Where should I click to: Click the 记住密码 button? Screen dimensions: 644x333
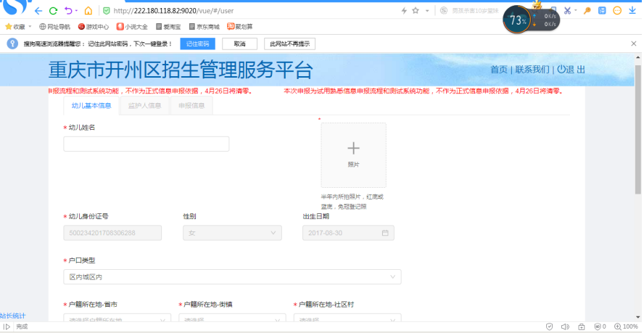point(197,44)
